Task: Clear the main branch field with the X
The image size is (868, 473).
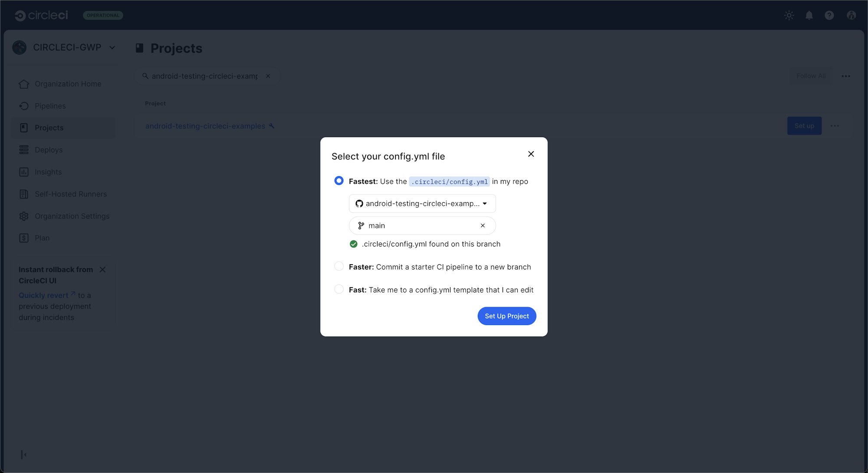Action: pyautogui.click(x=482, y=225)
